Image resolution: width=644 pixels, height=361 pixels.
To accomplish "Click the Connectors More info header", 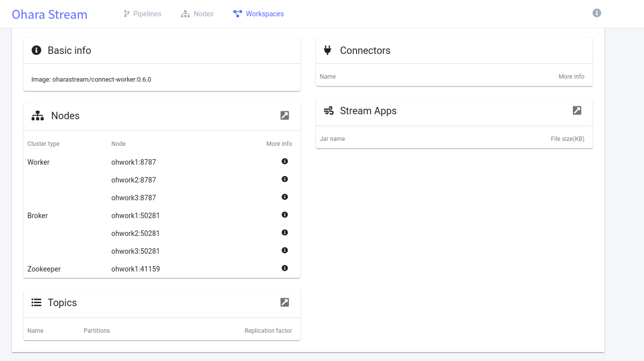I will (571, 77).
